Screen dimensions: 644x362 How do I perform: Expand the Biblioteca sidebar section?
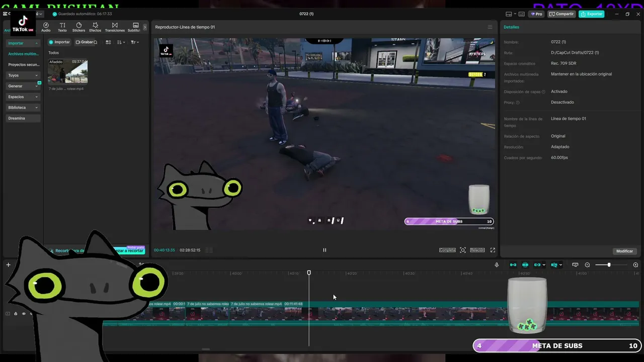23,108
